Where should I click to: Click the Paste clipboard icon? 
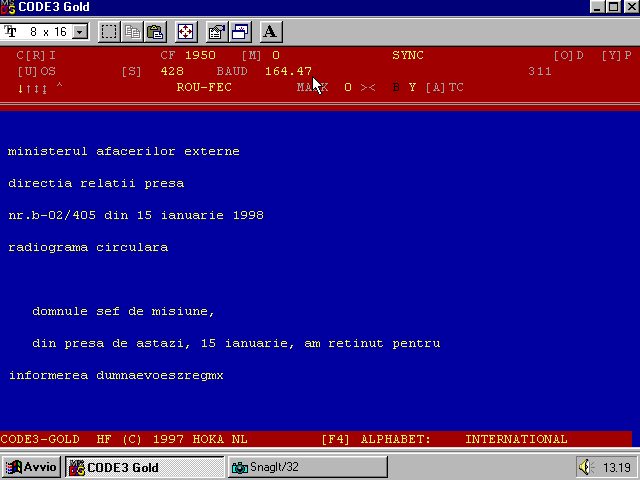point(155,31)
